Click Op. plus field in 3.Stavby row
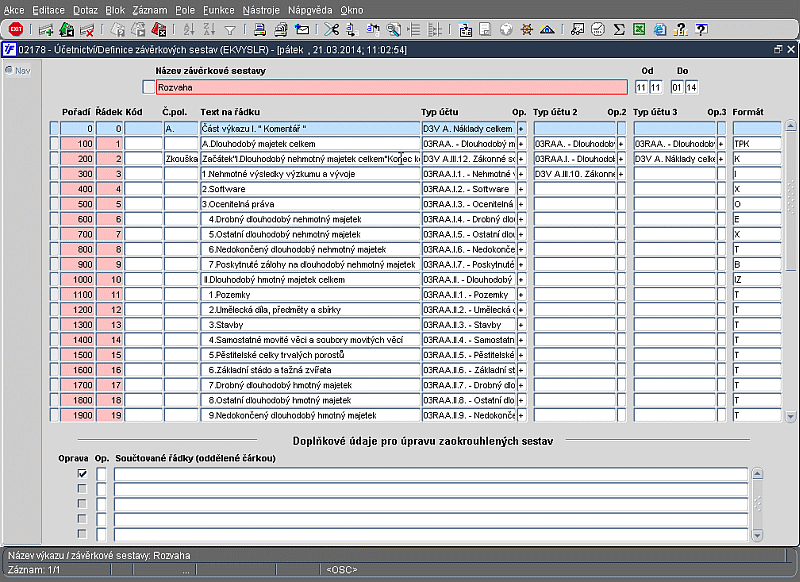800x582 pixels. click(521, 324)
